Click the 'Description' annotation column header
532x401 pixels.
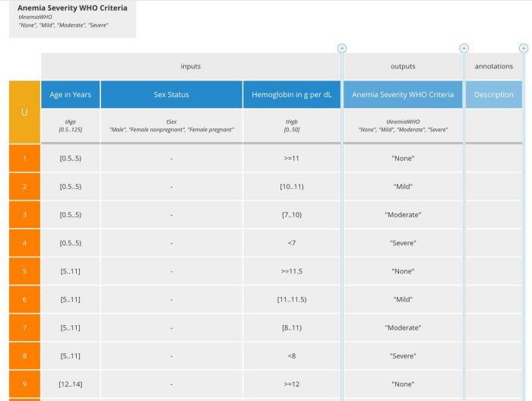[493, 95]
